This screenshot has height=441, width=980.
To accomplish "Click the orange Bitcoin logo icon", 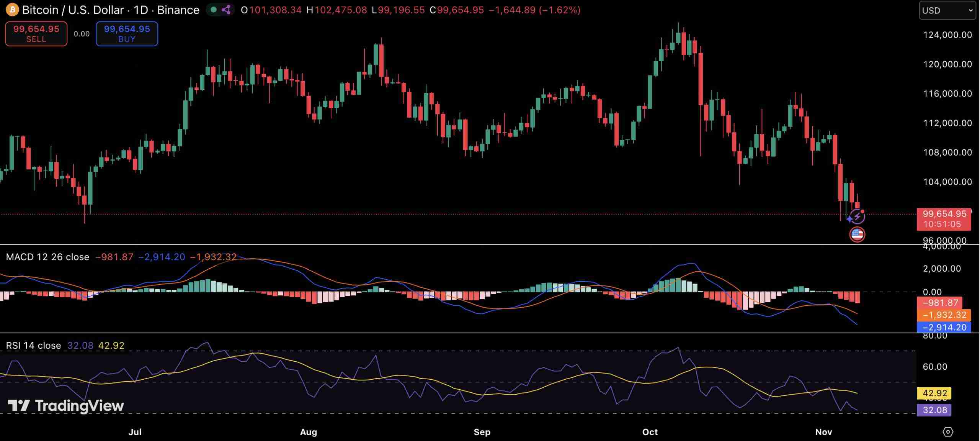I will [12, 10].
